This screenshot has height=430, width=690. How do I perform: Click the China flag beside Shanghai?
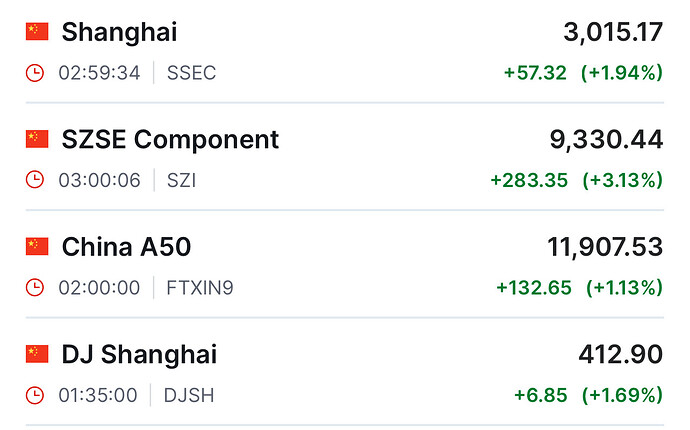[x=37, y=32]
